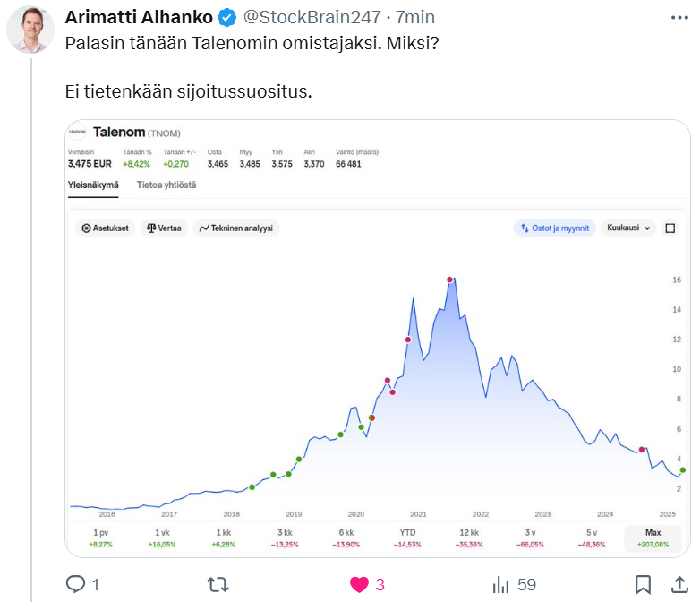Open the Asetukset chart settings
The image size is (700, 602).
tap(106, 228)
